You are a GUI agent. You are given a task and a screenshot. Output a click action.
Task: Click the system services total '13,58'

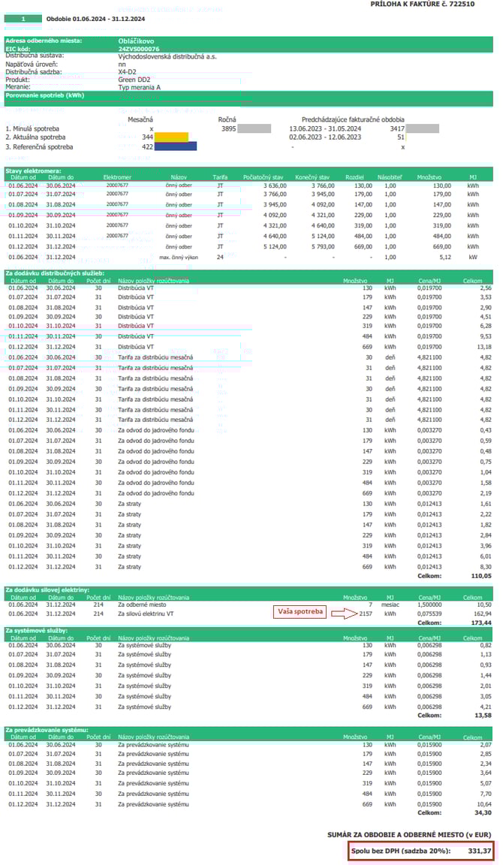[483, 716]
